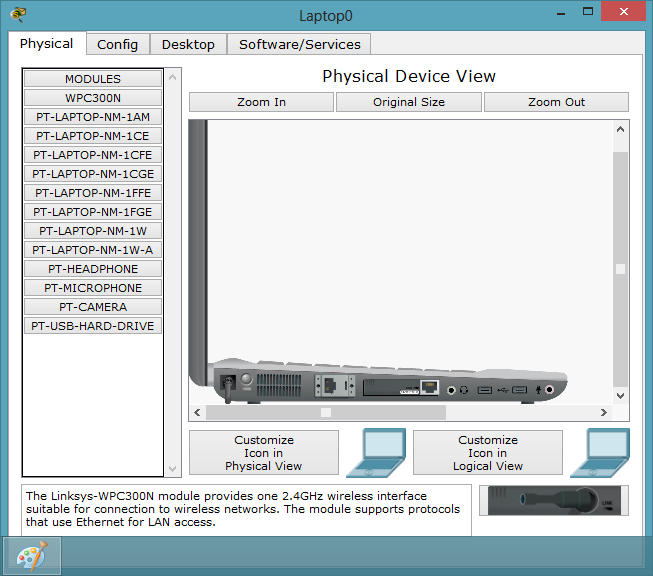Minimize the Laptop0 window
This screenshot has height=576, width=653.
pyautogui.click(x=561, y=12)
